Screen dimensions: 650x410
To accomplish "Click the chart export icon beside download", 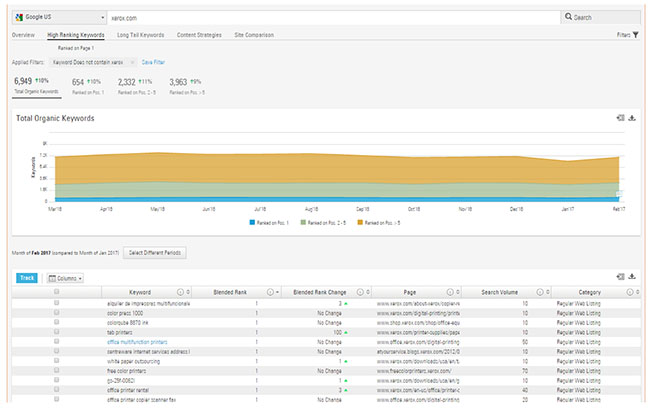I will (620, 118).
